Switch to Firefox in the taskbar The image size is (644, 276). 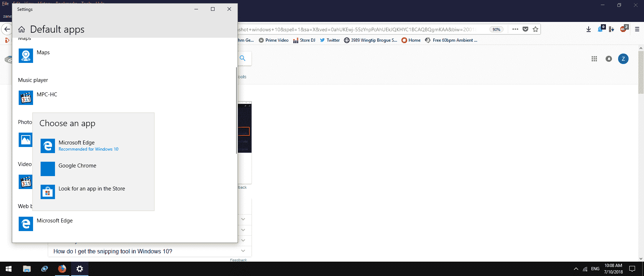pyautogui.click(x=62, y=269)
